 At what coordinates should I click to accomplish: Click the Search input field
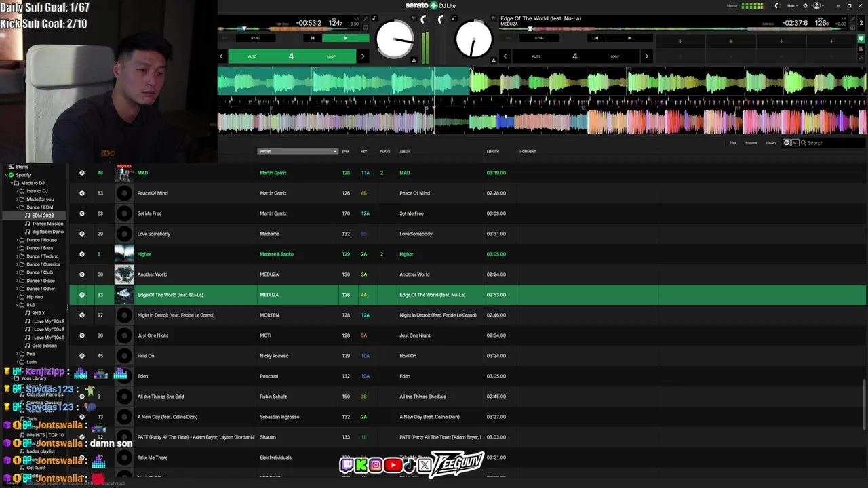tap(834, 143)
